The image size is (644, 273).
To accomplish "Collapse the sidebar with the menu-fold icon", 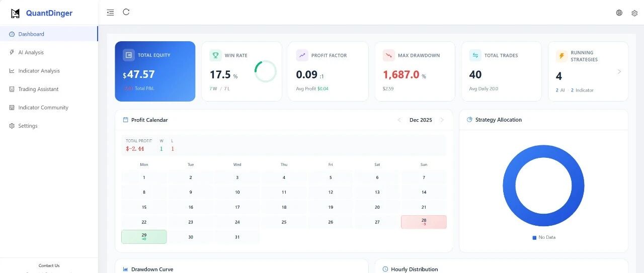I will click(110, 13).
